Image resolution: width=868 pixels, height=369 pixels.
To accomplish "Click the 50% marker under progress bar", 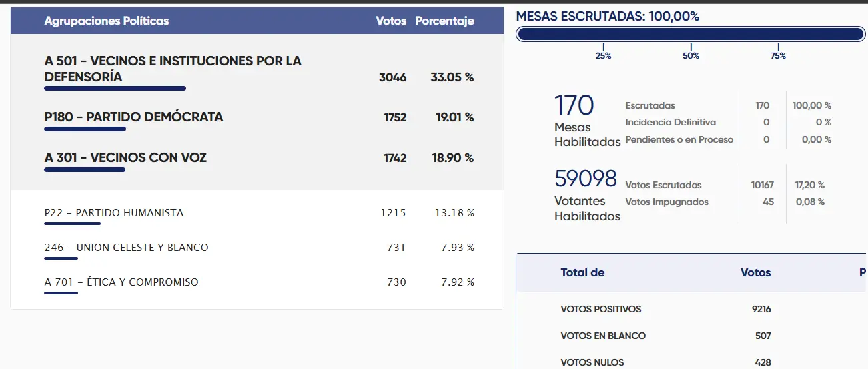I will click(x=691, y=56).
